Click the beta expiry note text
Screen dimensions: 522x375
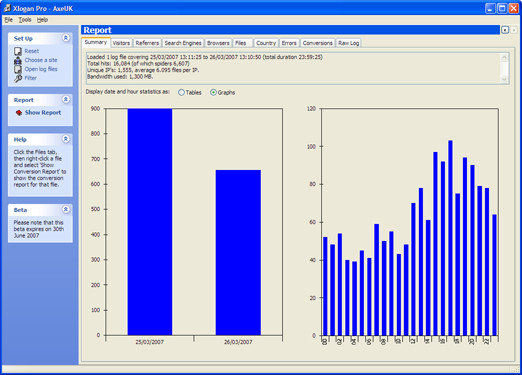click(x=39, y=229)
